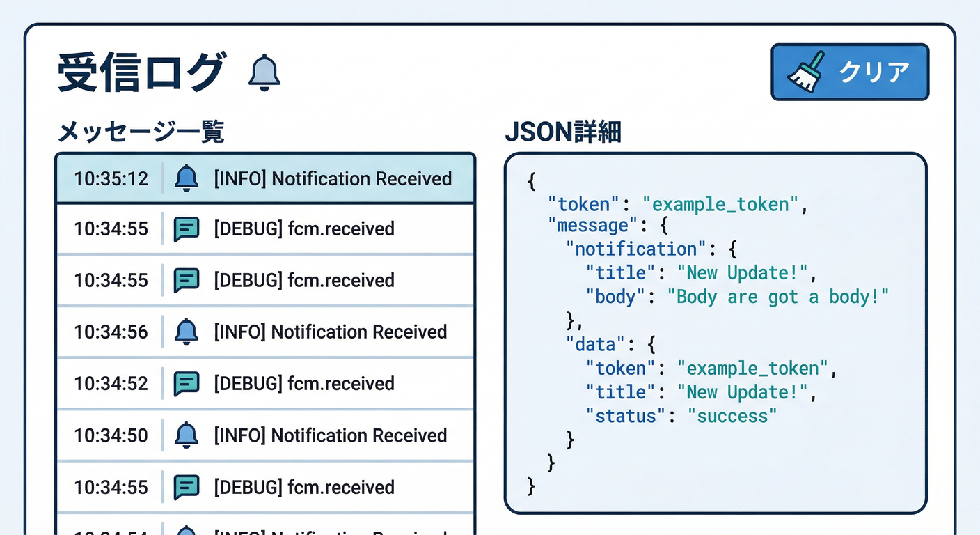Click the token value example_token in the JSON
Viewport: 980px width, 535px height.
[x=722, y=204]
